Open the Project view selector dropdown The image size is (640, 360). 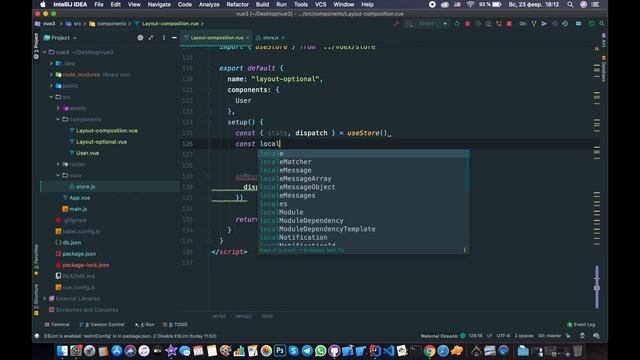click(x=60, y=38)
